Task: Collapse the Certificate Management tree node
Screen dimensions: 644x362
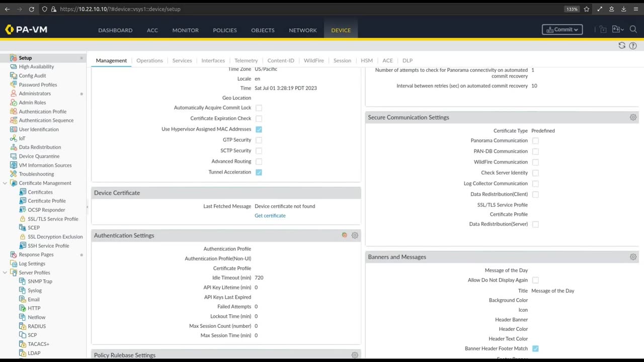Action: click(x=5, y=183)
